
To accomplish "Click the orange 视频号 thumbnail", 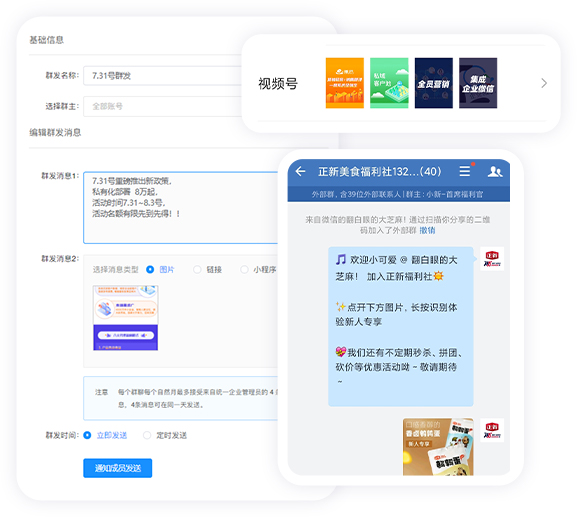I will (x=345, y=83).
